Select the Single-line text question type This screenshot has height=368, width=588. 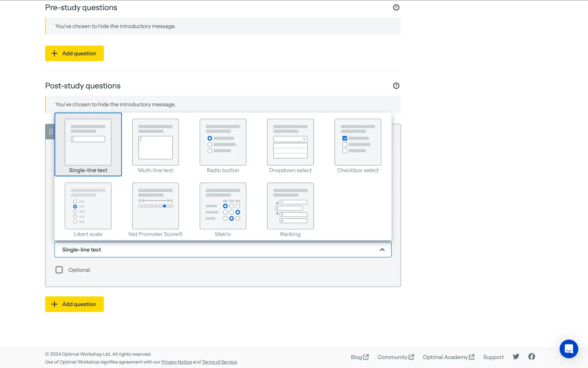(x=88, y=145)
